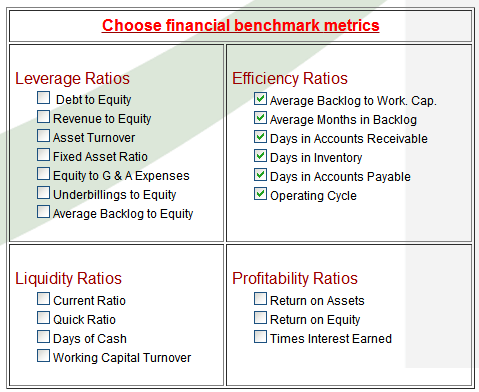Uncheck Days in Accounts Payable
The image size is (479, 392).
pos(260,175)
